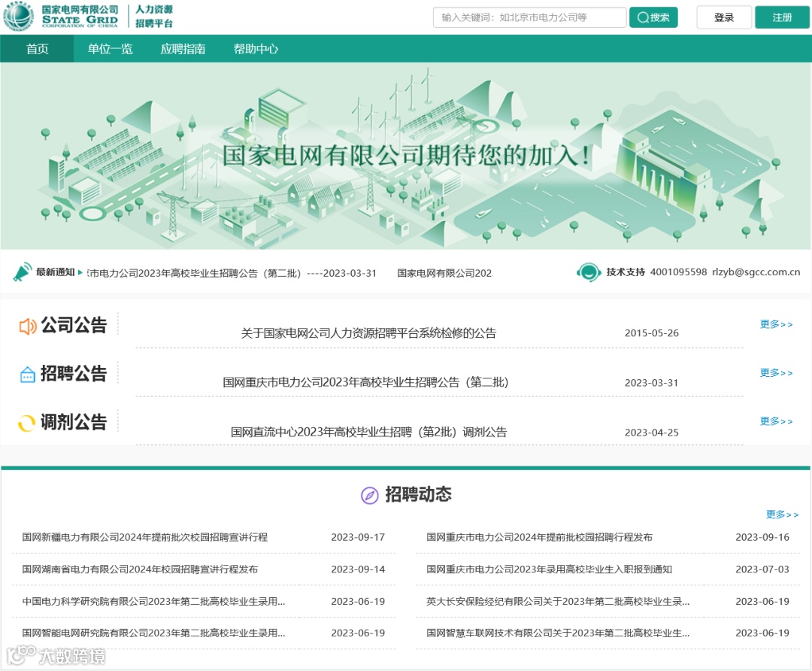Open 国网重庆市电力公司2023年录用高校毕业生入职报到通知
The width and height of the screenshot is (812, 671).
(x=550, y=569)
